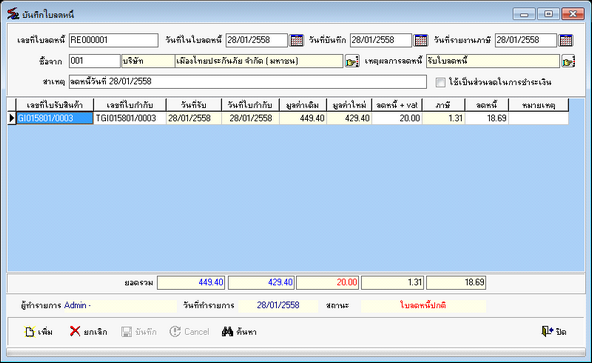Click the วันที่ใบกำกับ column header
592x363 pixels.
(x=251, y=105)
